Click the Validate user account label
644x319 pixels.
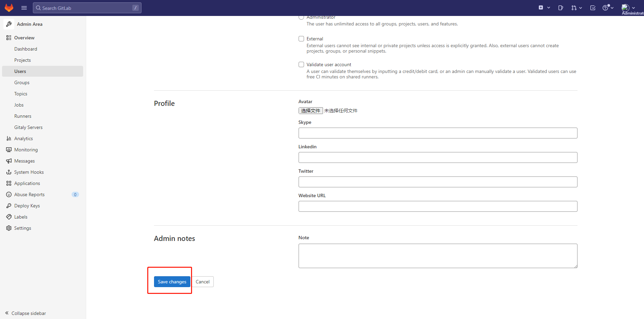pyautogui.click(x=329, y=64)
